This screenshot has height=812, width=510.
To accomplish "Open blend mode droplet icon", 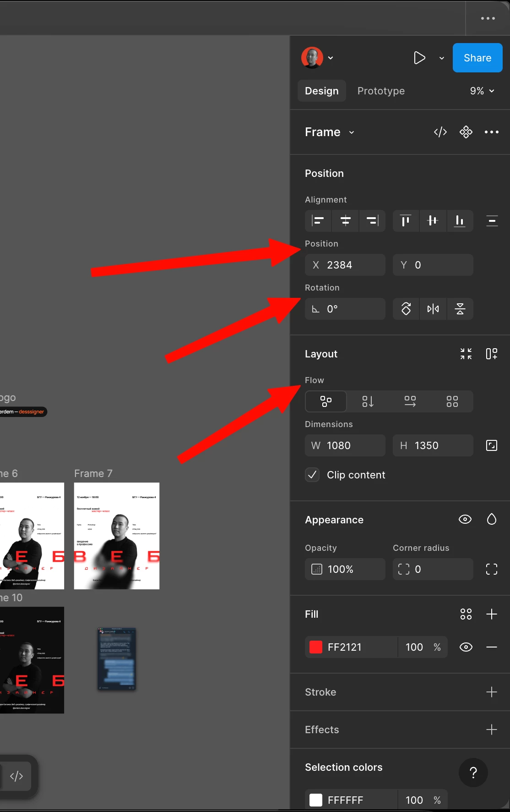I will pos(492,519).
